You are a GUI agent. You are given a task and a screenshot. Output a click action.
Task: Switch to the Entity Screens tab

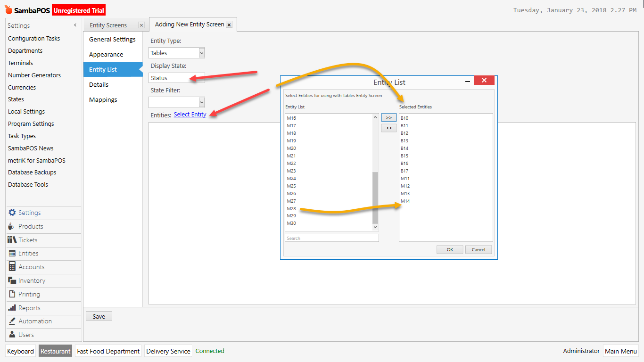tap(109, 25)
